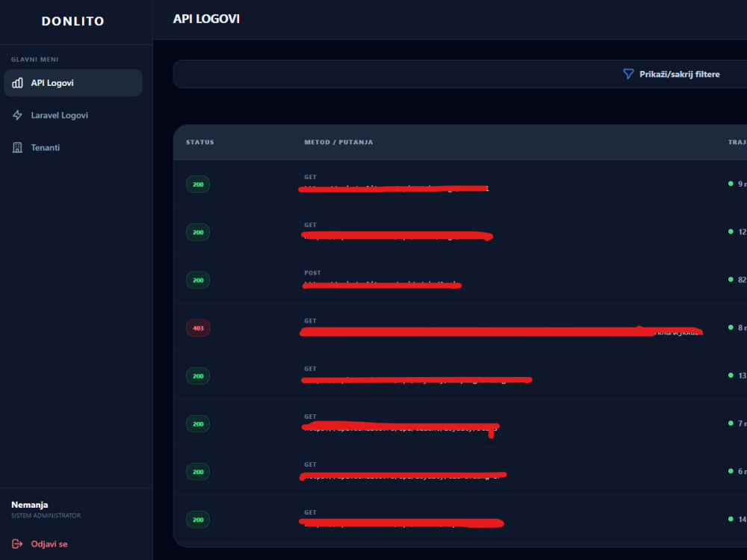Click the API LOGOVI page heading
This screenshot has width=747, height=560.
pos(206,19)
